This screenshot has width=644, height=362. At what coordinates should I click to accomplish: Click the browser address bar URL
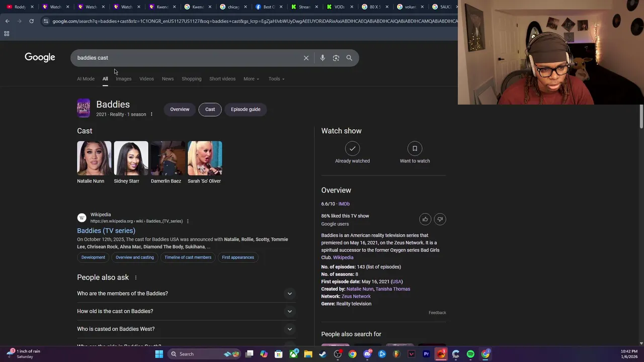point(254,21)
